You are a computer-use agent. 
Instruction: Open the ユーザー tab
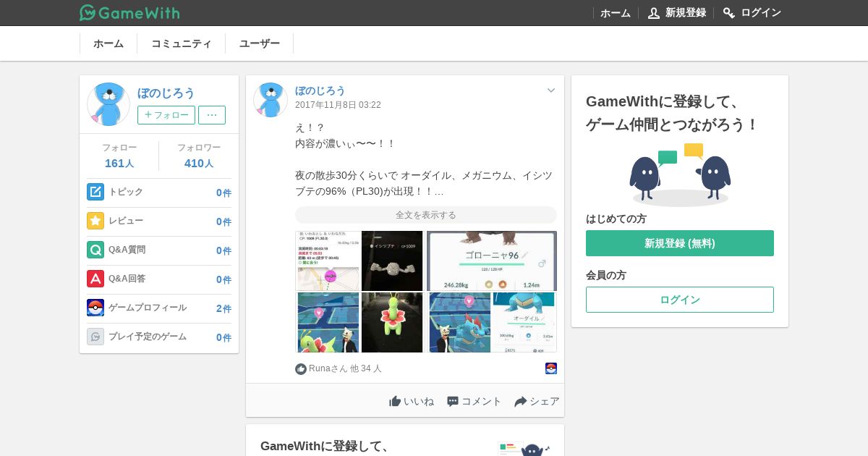click(x=260, y=43)
